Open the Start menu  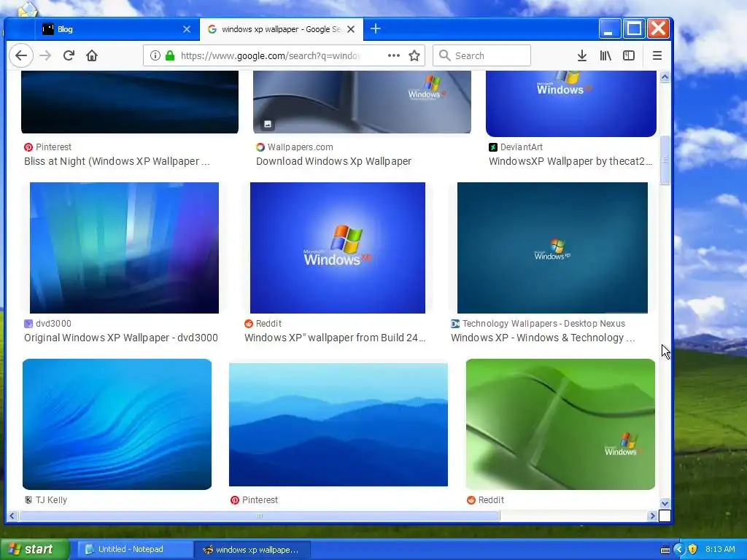[x=34, y=549]
